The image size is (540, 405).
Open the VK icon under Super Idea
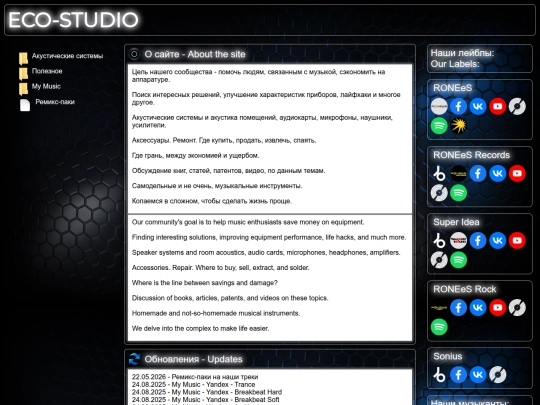coord(498,241)
